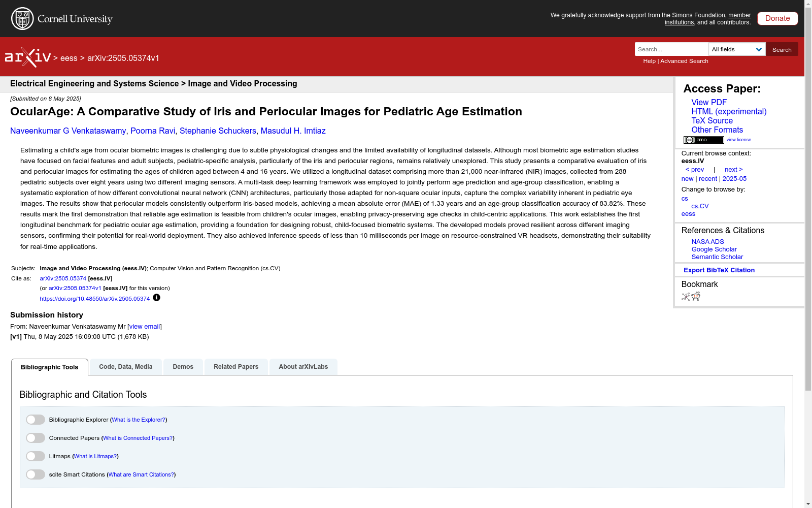Viewport: 812px width, 508px height.
Task: Click the Cornell University logo
Action: (x=61, y=19)
